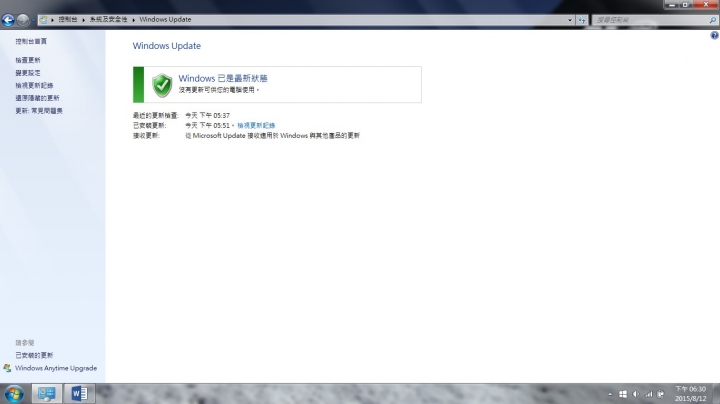Click the Windows 已是最新狀態 heading
The height and width of the screenshot is (404, 720).
pos(223,79)
